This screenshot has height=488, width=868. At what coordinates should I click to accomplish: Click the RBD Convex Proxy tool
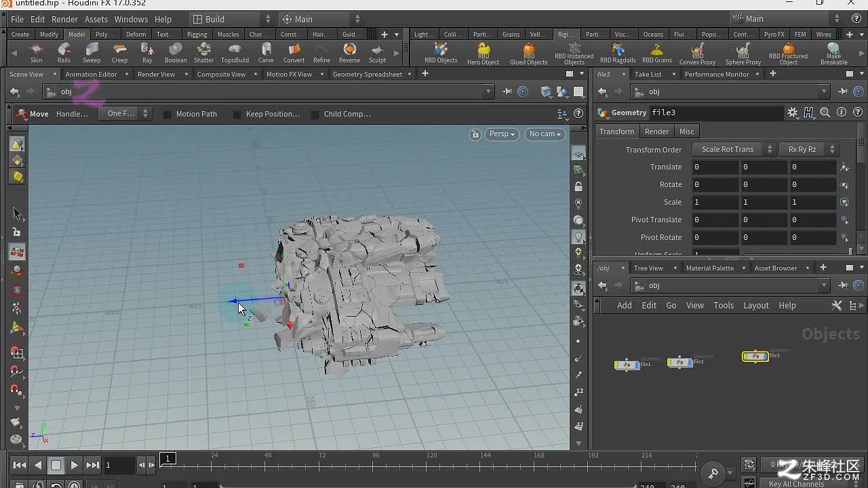(698, 54)
